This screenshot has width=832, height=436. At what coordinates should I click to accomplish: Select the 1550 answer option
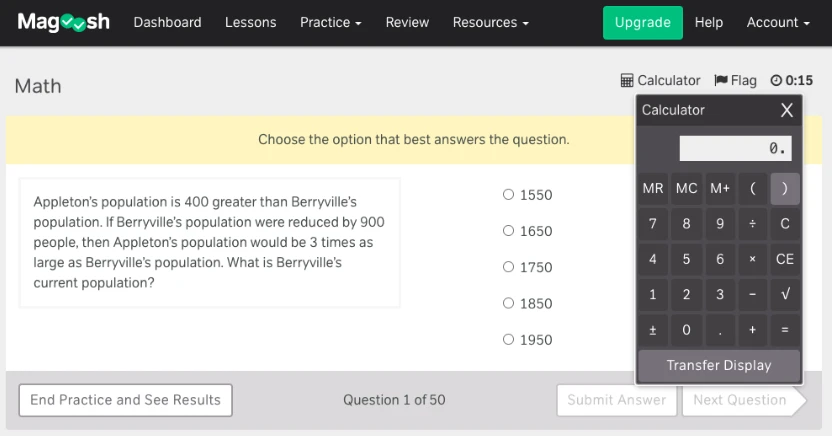(x=509, y=195)
